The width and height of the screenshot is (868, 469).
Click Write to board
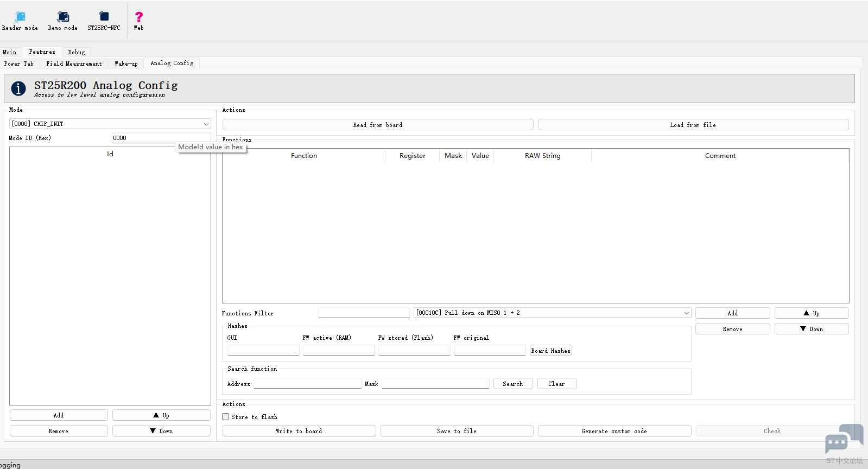point(299,431)
